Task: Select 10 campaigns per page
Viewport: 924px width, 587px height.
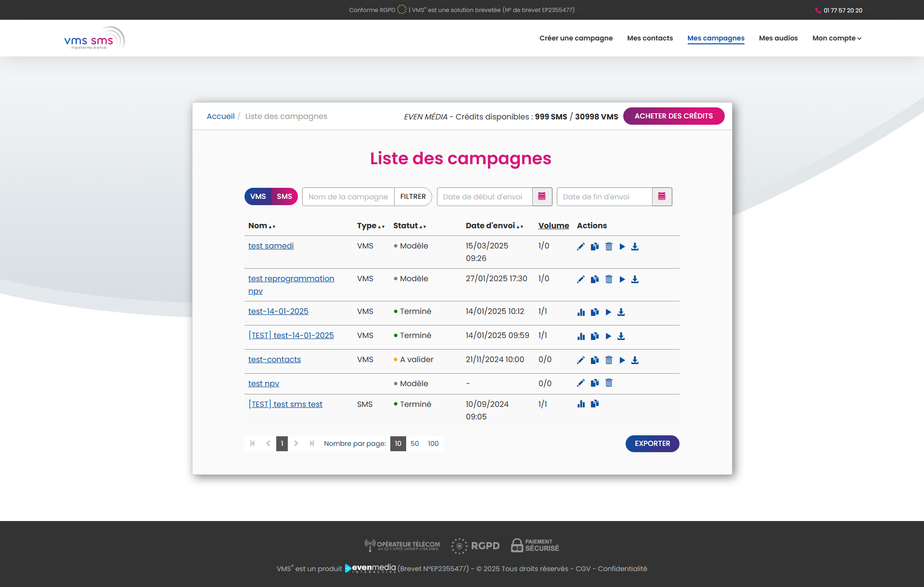Action: (398, 444)
